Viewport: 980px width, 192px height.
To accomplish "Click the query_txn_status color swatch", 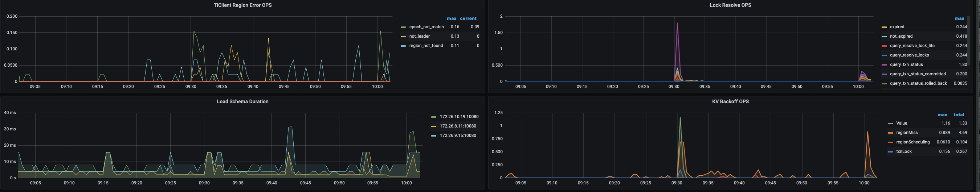I will click(884, 65).
